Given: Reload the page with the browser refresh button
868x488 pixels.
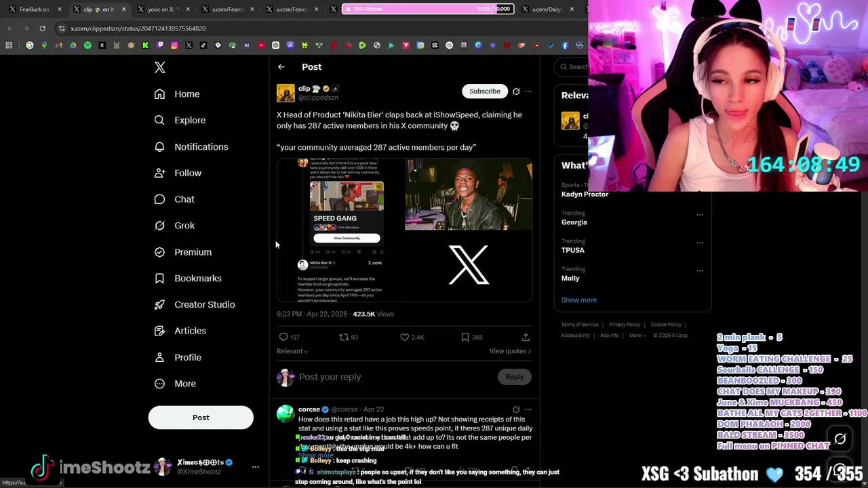Looking at the screenshot, I should point(42,28).
